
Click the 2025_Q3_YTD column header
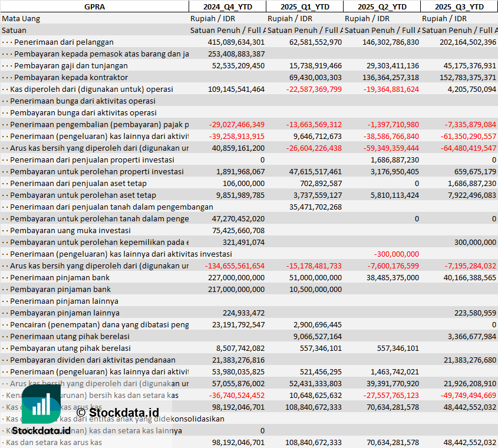click(x=459, y=6)
